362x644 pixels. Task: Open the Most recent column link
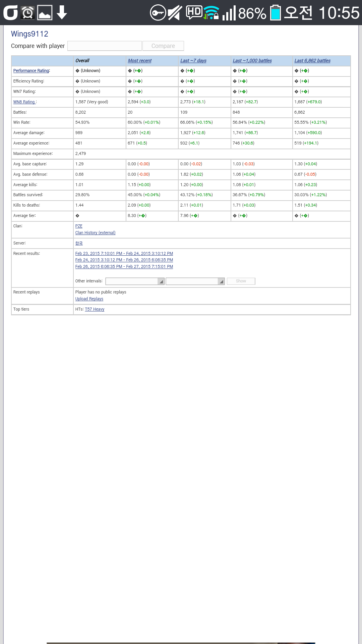click(x=140, y=61)
